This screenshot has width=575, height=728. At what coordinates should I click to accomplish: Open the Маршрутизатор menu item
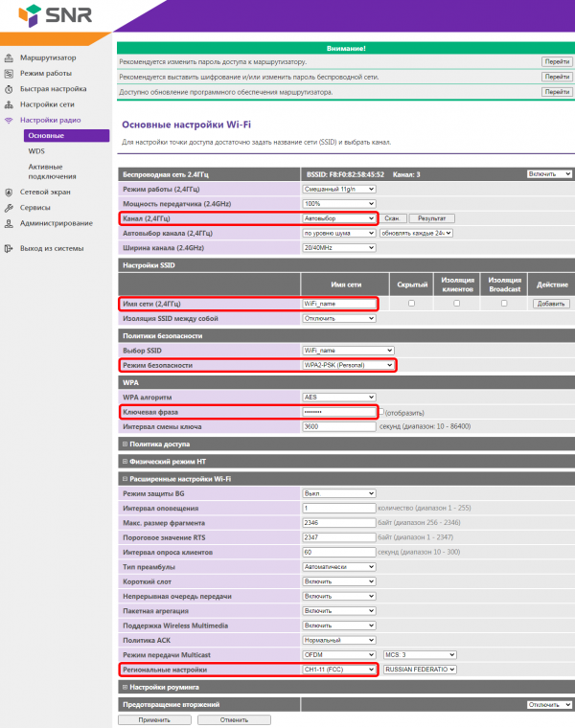coord(48,57)
